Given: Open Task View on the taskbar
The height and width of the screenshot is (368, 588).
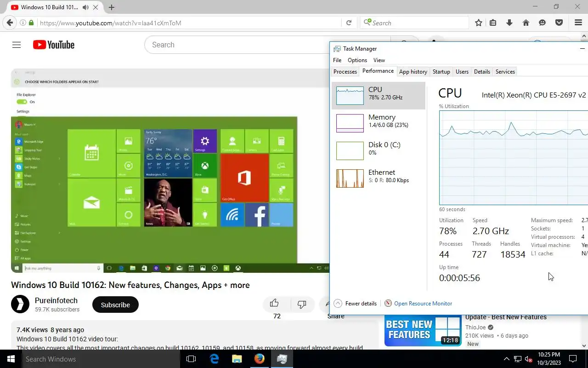Looking at the screenshot, I should [x=191, y=359].
